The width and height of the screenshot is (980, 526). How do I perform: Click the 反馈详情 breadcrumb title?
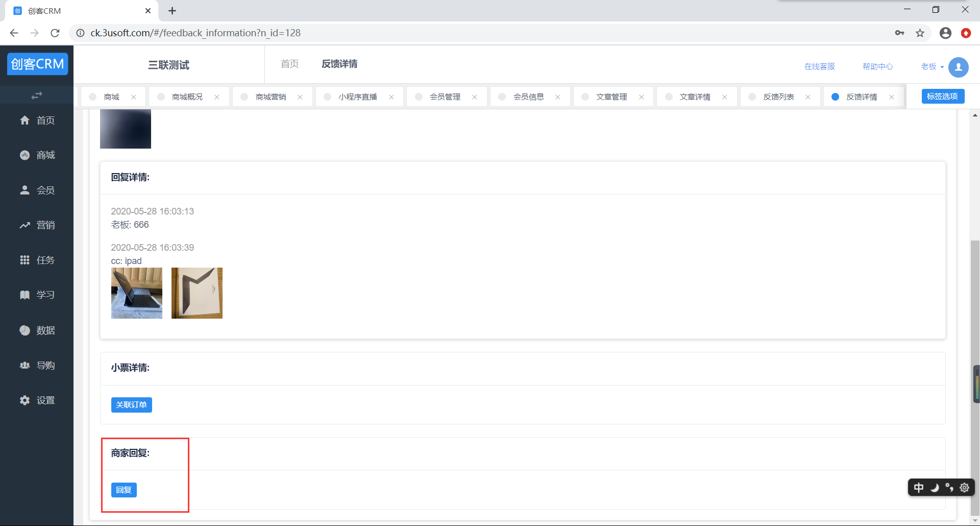pyautogui.click(x=339, y=64)
